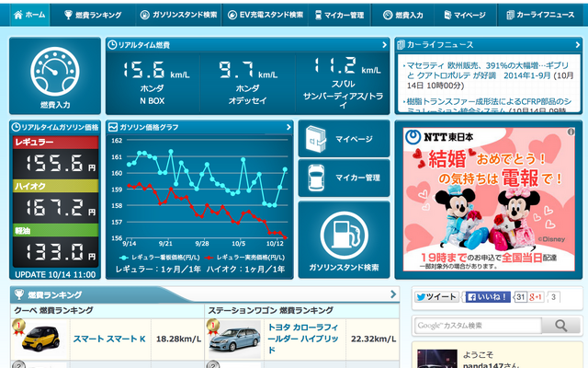Select マイカー管理 in the top navigation
This screenshot has height=368, width=588.
click(x=339, y=15)
